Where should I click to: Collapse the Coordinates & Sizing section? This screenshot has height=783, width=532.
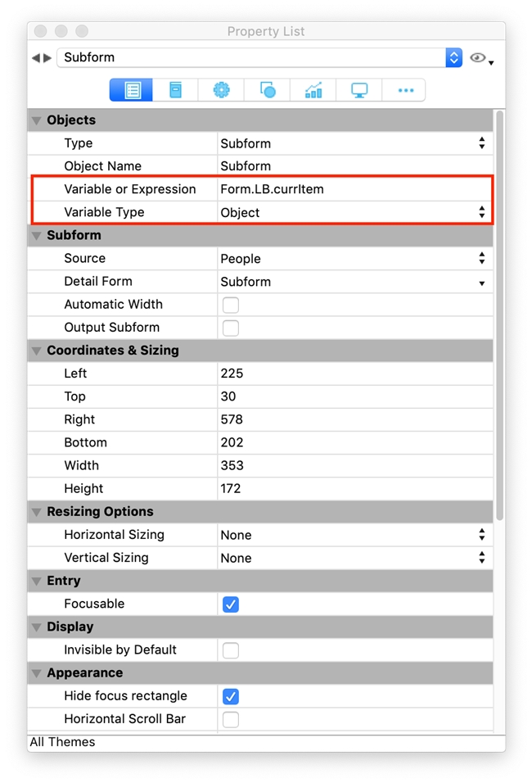pos(36,351)
